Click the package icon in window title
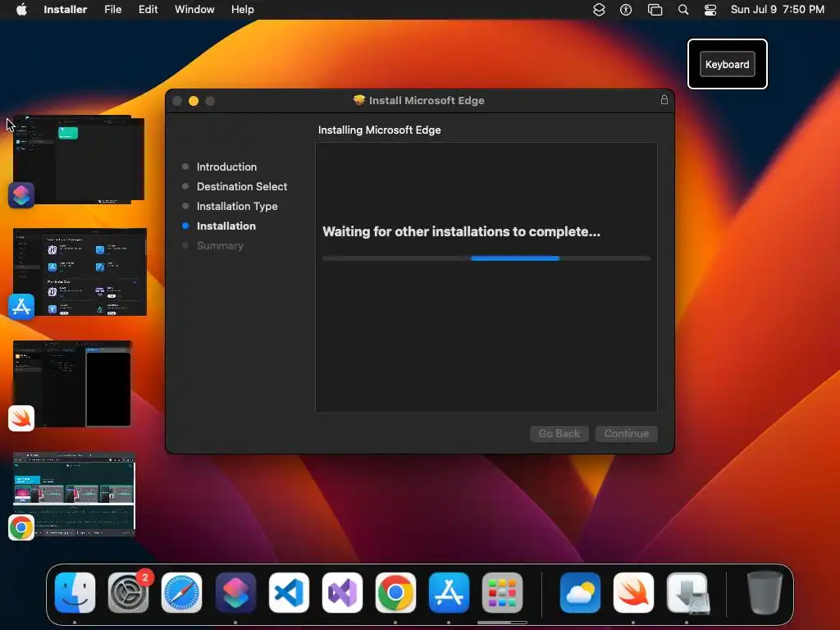 point(359,100)
